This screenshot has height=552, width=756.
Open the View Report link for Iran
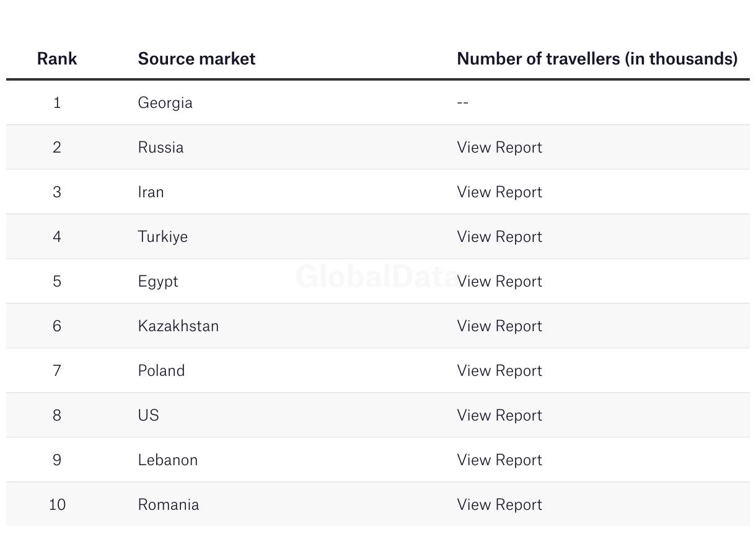[x=499, y=192]
